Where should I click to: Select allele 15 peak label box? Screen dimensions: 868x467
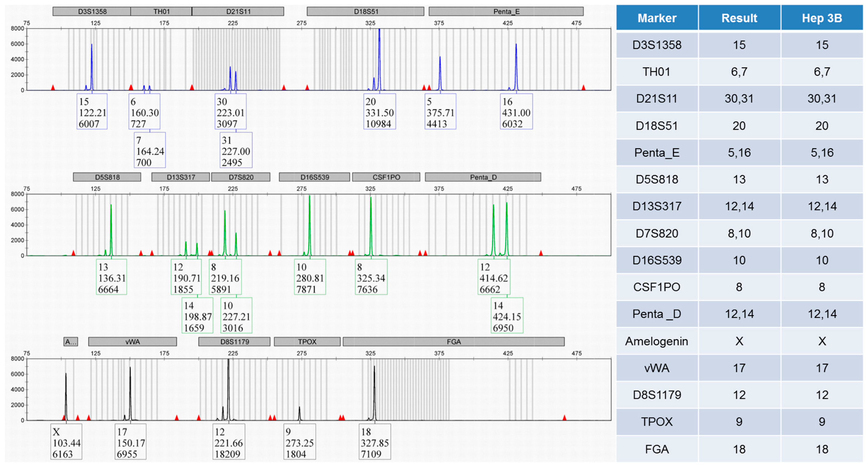(92, 112)
